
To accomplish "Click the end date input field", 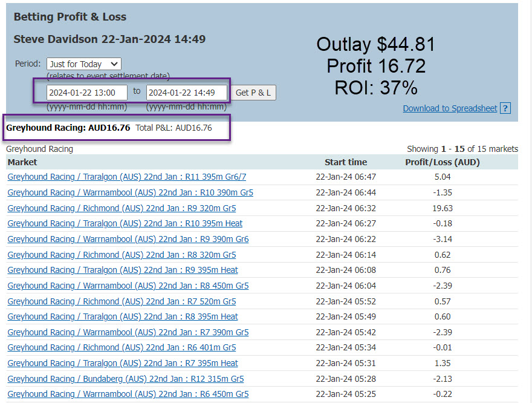I will point(187,93).
